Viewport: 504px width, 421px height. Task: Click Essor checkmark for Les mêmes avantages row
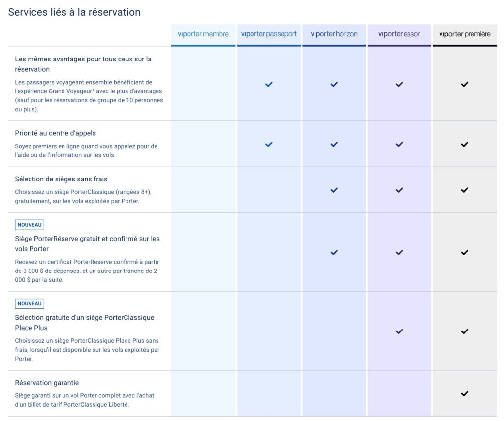point(399,84)
